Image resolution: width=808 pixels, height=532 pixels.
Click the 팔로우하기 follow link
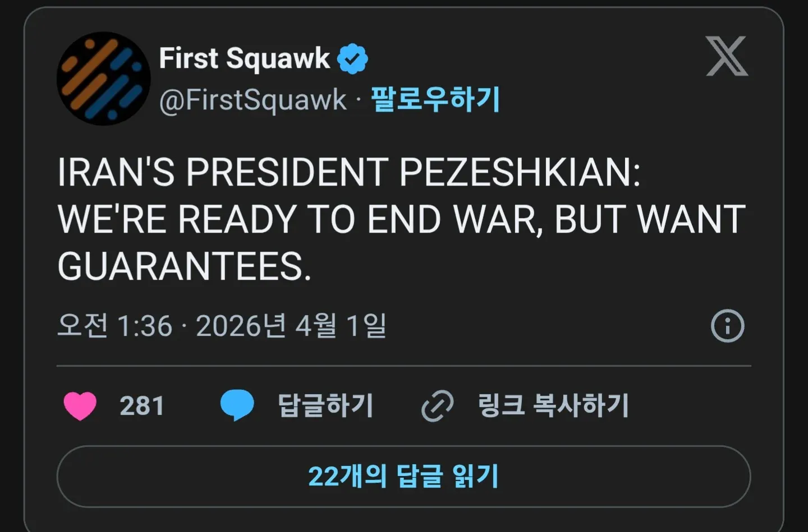click(436, 99)
